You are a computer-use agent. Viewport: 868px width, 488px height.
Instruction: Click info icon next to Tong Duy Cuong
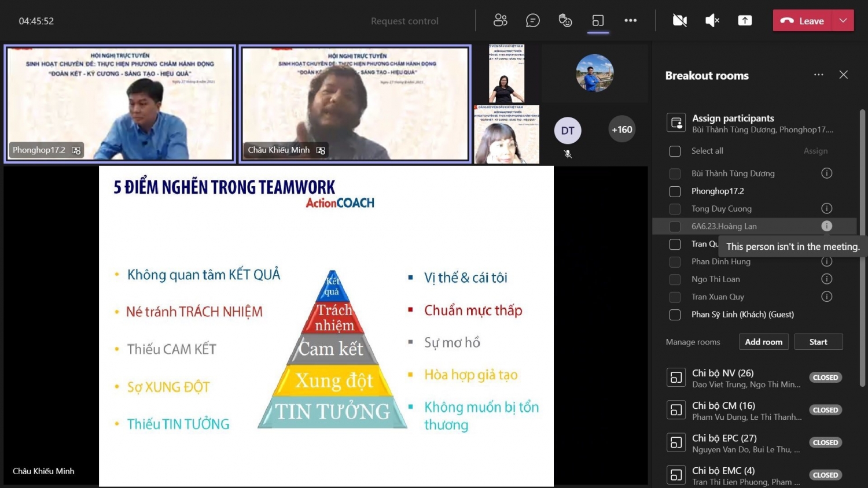pos(826,209)
